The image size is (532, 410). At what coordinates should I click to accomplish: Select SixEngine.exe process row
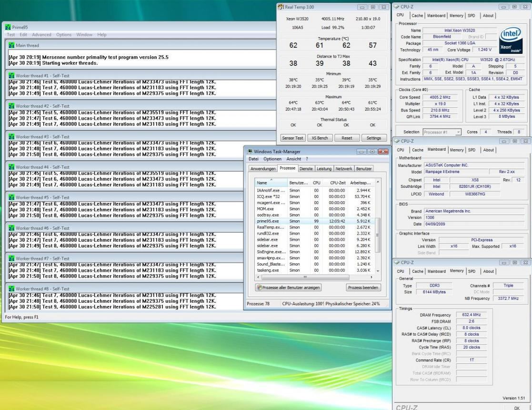coord(314,252)
